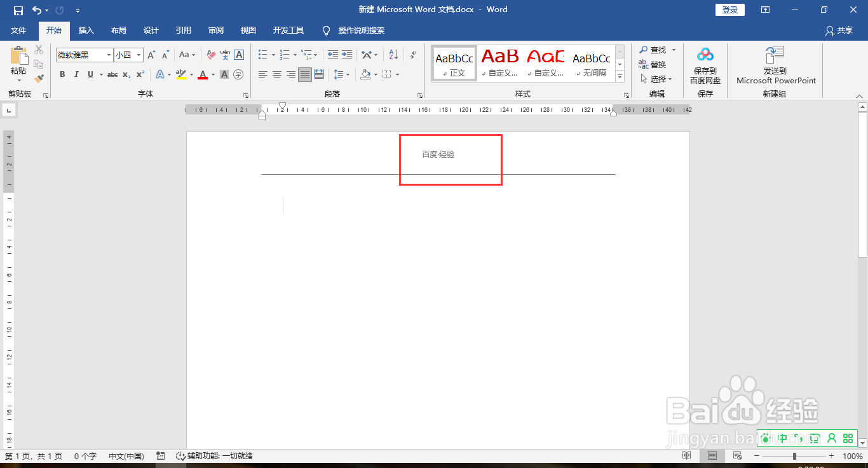868x468 pixels.
Task: Enable justified alignment
Action: click(x=304, y=74)
